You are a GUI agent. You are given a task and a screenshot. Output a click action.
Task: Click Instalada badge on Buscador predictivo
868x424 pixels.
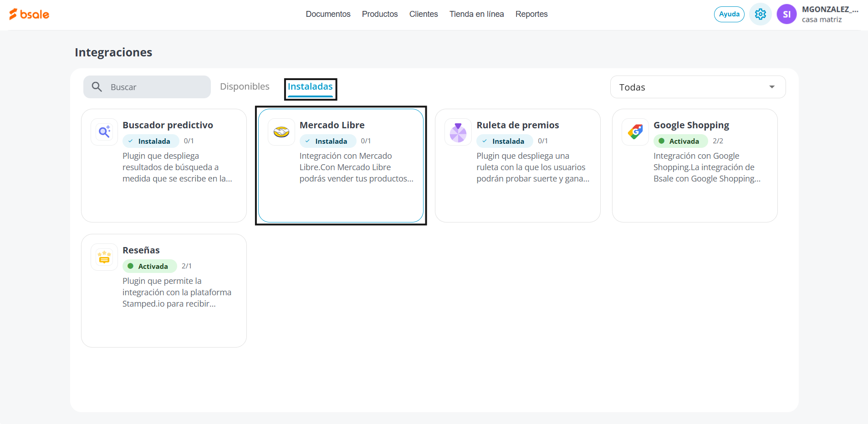151,141
